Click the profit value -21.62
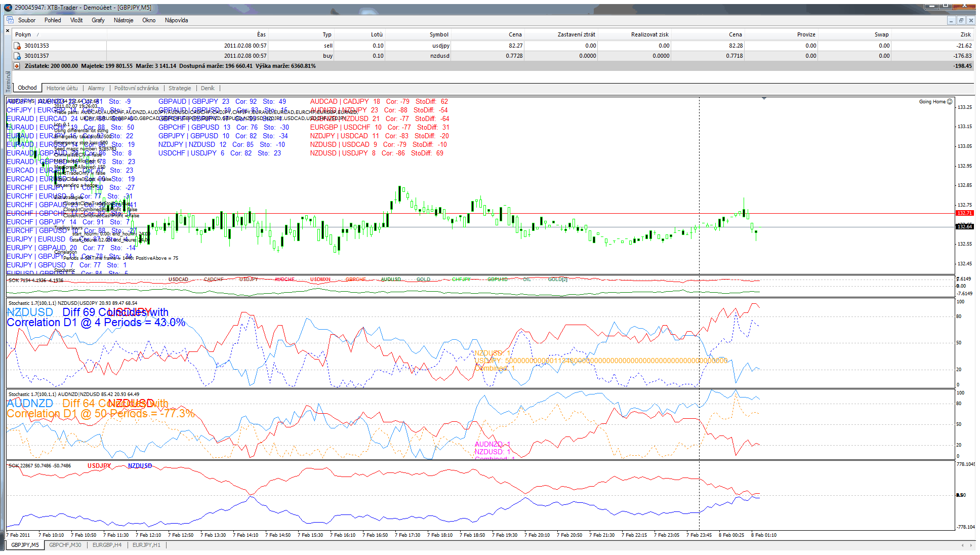This screenshot has height=555, width=980. pyautogui.click(x=964, y=46)
